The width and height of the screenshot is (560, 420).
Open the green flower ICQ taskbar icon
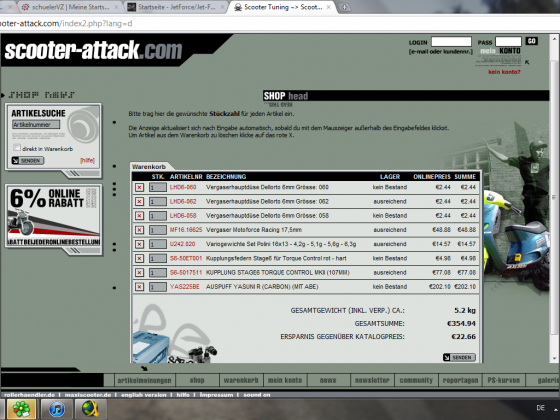(21, 409)
